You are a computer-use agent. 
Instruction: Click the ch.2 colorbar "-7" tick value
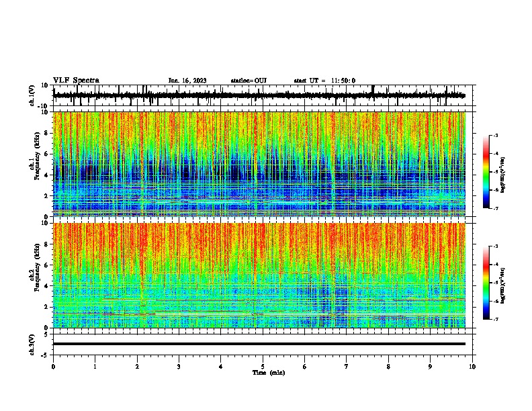coord(496,319)
